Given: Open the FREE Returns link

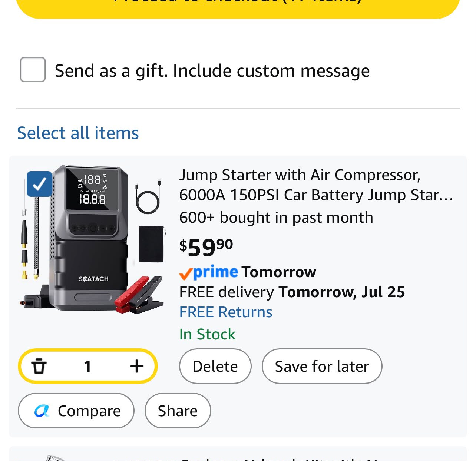Looking at the screenshot, I should tap(226, 312).
